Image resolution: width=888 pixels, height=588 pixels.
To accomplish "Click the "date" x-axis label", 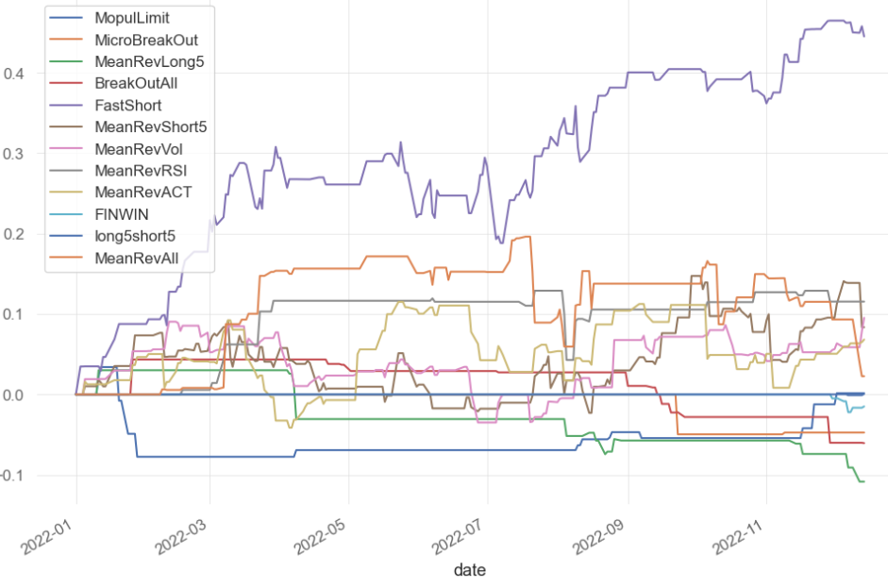I will (x=469, y=570).
